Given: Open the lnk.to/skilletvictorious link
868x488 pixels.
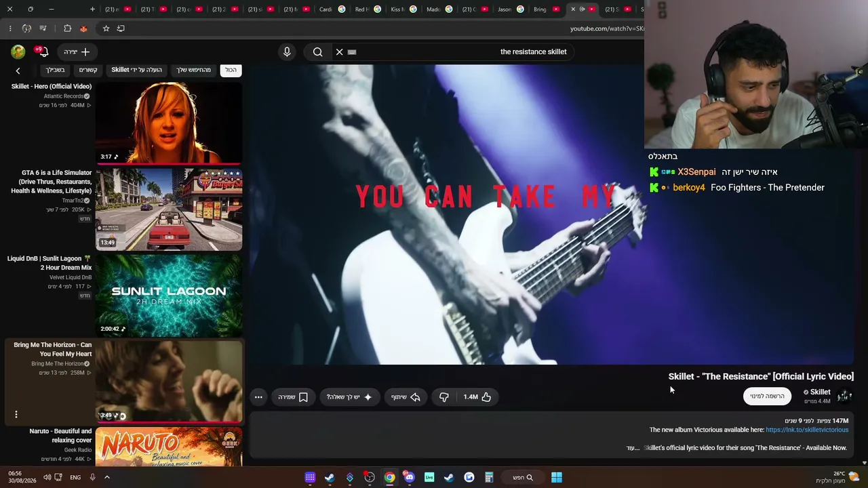Looking at the screenshot, I should point(807,430).
